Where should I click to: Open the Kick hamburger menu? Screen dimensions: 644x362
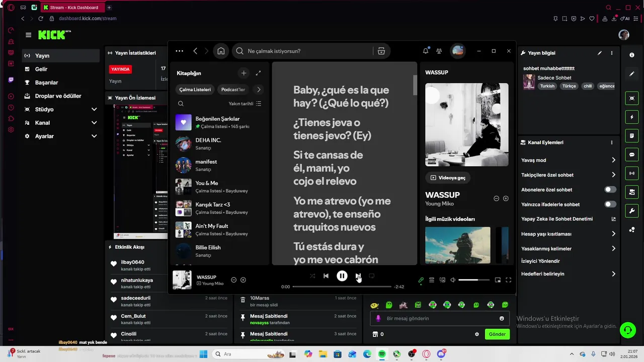[x=28, y=35]
